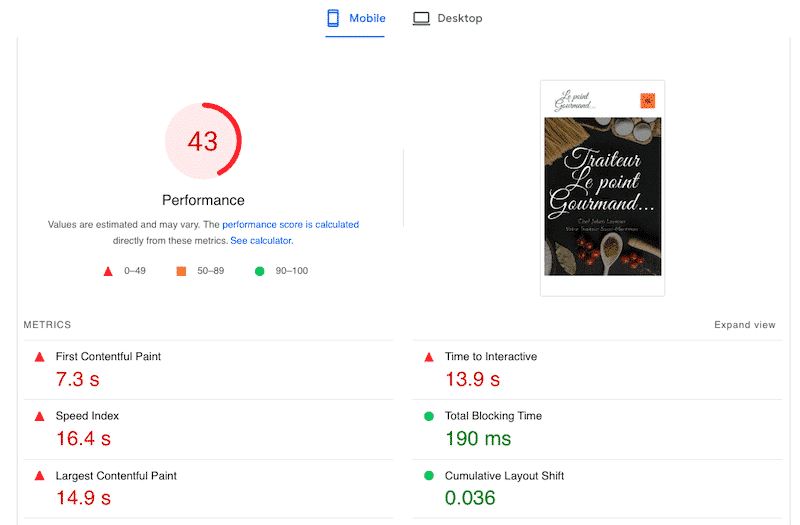Click the green circle 90–100 legend icon
800x525 pixels.
tap(260, 271)
